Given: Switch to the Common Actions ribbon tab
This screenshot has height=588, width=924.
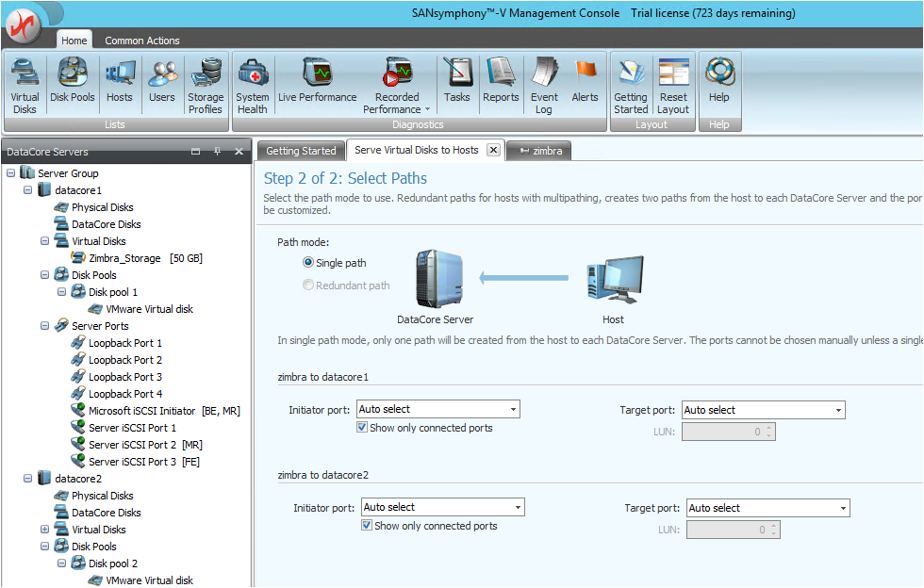Looking at the screenshot, I should 142,41.
